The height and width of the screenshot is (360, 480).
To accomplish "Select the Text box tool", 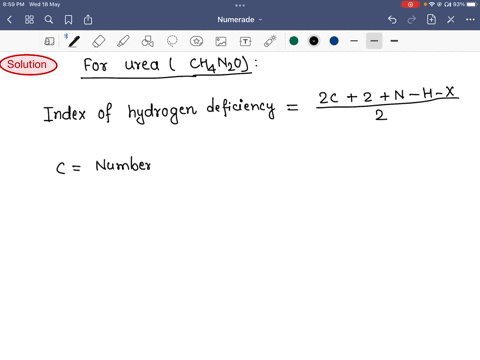I will pos(245,41).
